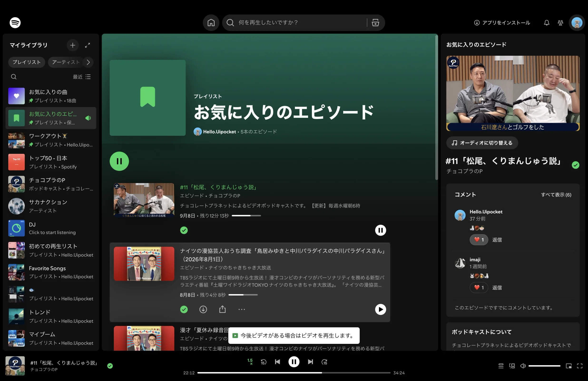The width and height of the screenshot is (588, 381).
Task: Open チョコプラのP link in right panel
Action: pos(464,171)
